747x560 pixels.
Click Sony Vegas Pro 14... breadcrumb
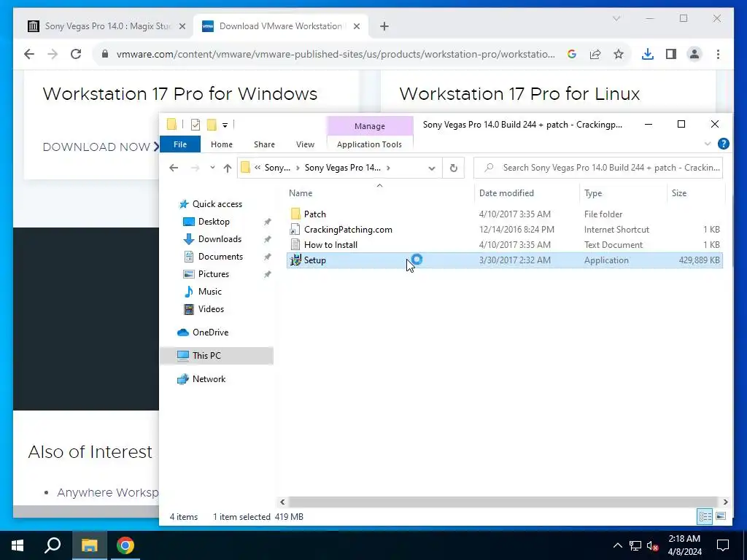click(343, 168)
